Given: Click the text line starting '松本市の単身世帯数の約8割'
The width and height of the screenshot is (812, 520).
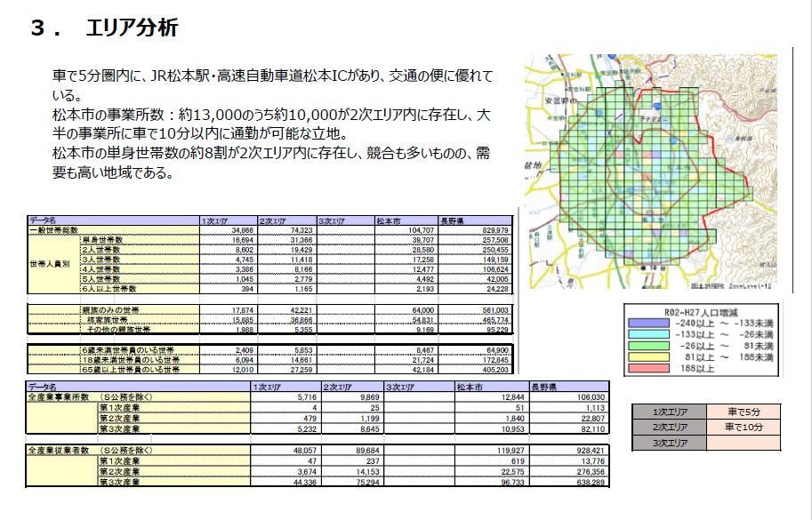Looking at the screenshot, I should [271, 153].
